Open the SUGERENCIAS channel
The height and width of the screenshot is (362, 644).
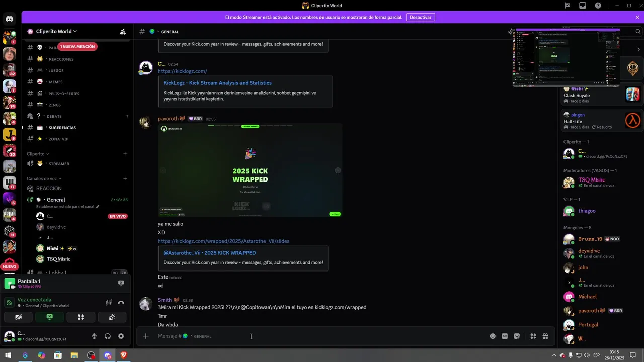click(x=76, y=128)
